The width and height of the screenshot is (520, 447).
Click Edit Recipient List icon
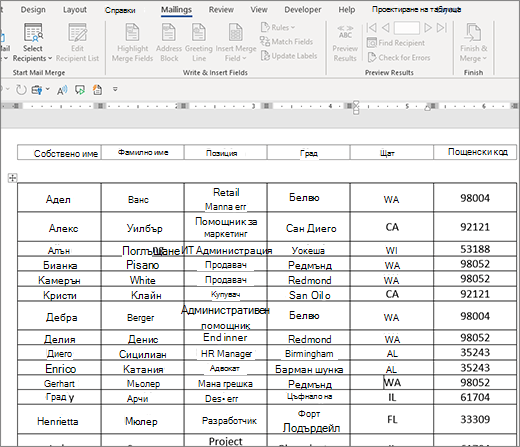[x=77, y=33]
